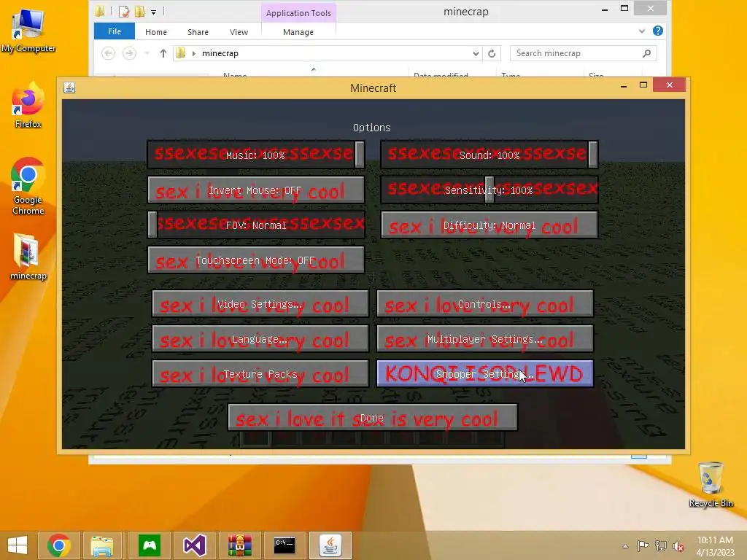Viewport: 747px width, 560px height.
Task: Refresh the minecrap folder view
Action: pyautogui.click(x=492, y=53)
